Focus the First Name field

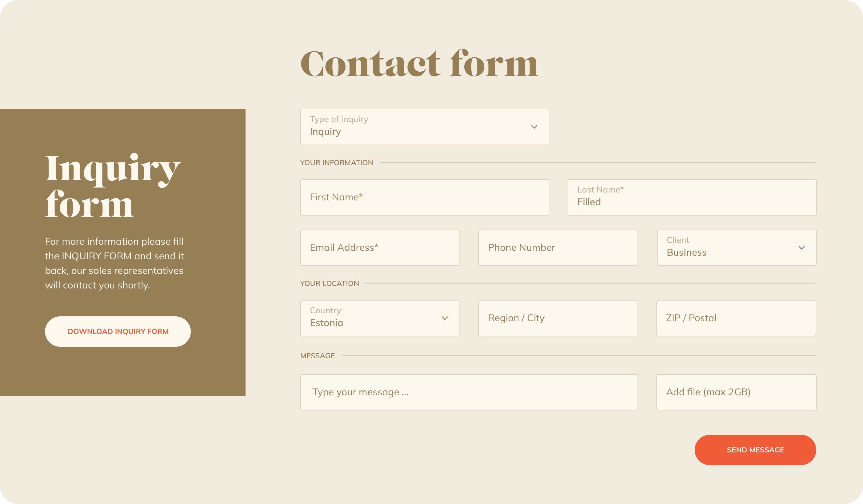tap(425, 197)
